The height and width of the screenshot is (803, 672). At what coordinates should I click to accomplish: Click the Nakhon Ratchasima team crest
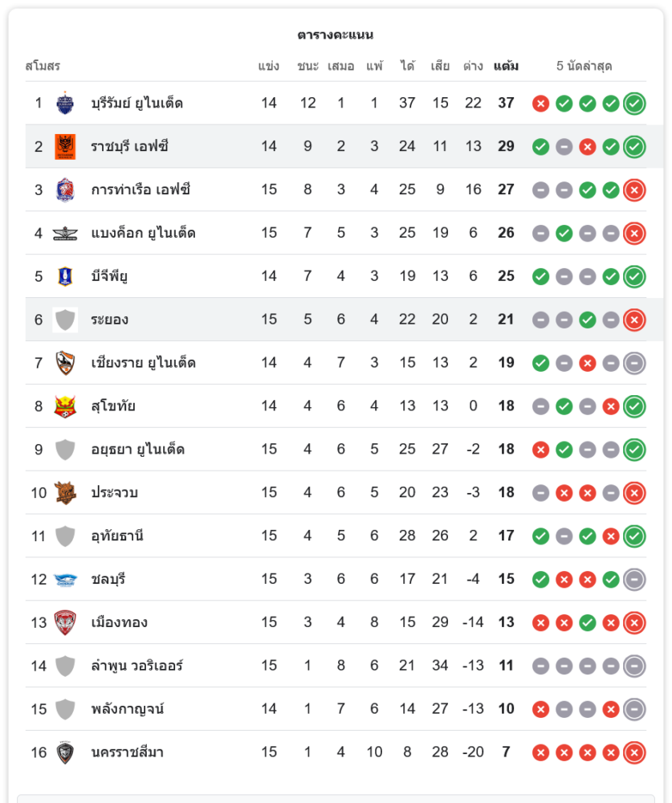[65, 752]
